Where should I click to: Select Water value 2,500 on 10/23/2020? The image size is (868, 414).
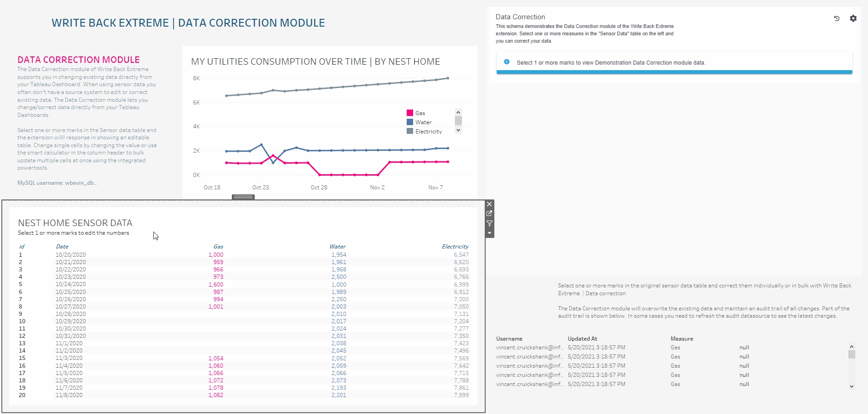339,277
